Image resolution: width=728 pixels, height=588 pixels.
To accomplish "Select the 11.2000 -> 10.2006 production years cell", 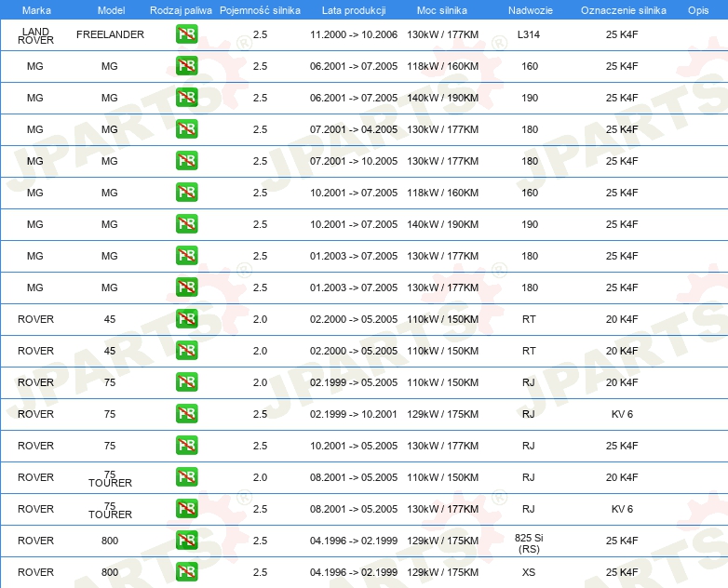I will click(x=354, y=34).
